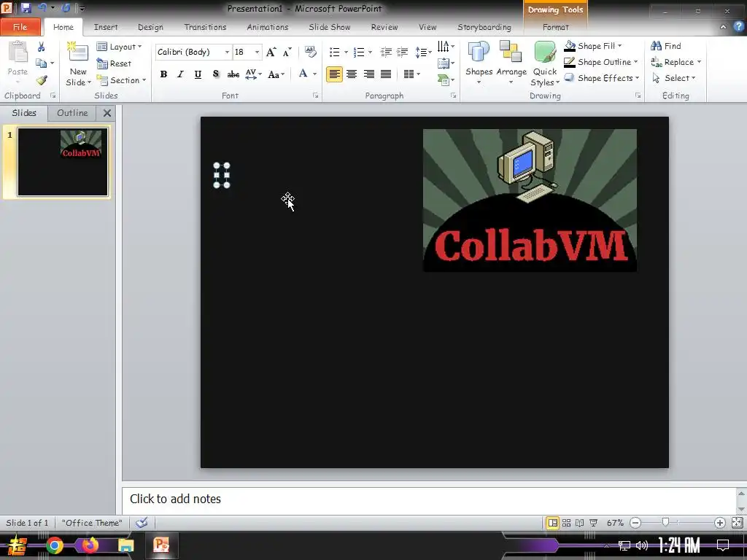Click the 'Click to add notes' field

[x=429, y=500]
